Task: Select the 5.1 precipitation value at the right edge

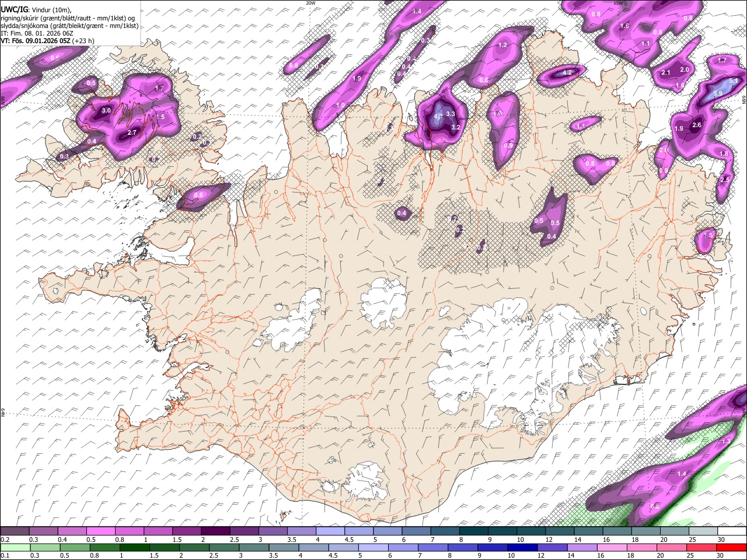Action: pos(734,81)
